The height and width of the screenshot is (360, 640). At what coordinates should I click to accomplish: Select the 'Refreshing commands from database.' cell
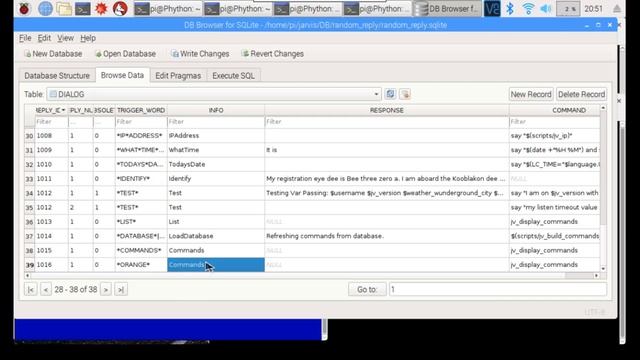(x=387, y=236)
